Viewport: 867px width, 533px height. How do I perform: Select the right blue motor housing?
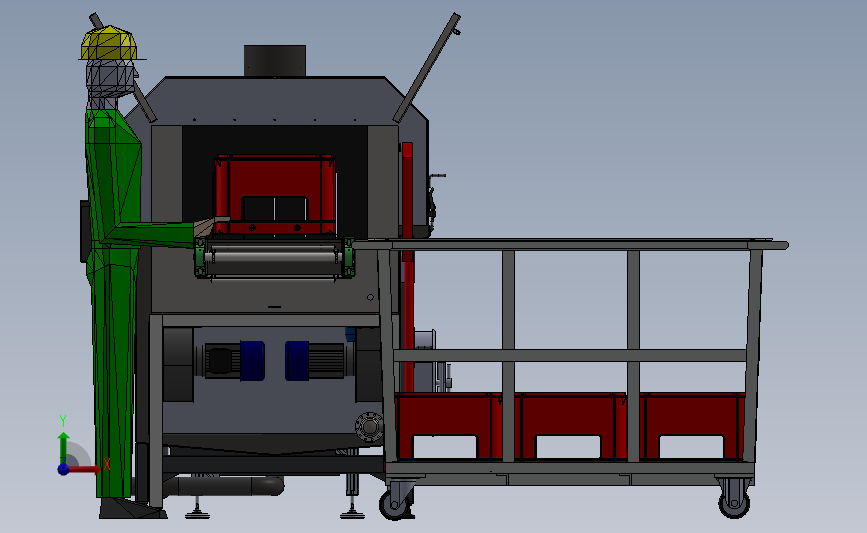pyautogui.click(x=297, y=360)
